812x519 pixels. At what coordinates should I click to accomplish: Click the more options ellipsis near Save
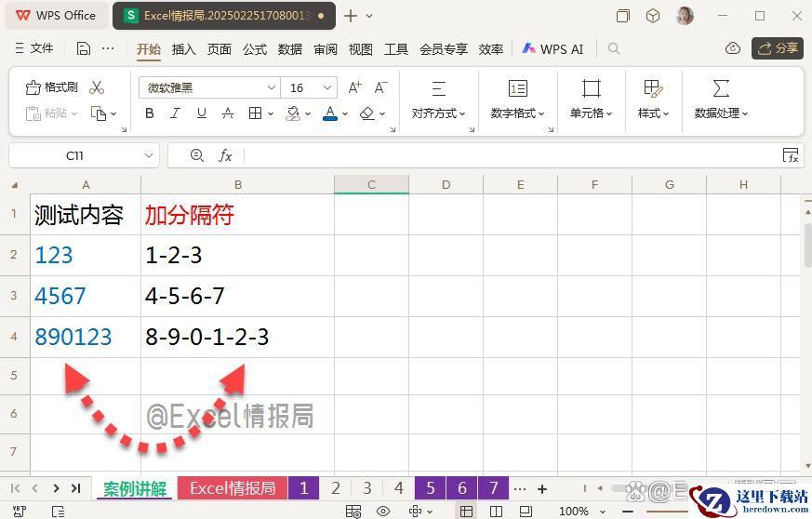108,48
